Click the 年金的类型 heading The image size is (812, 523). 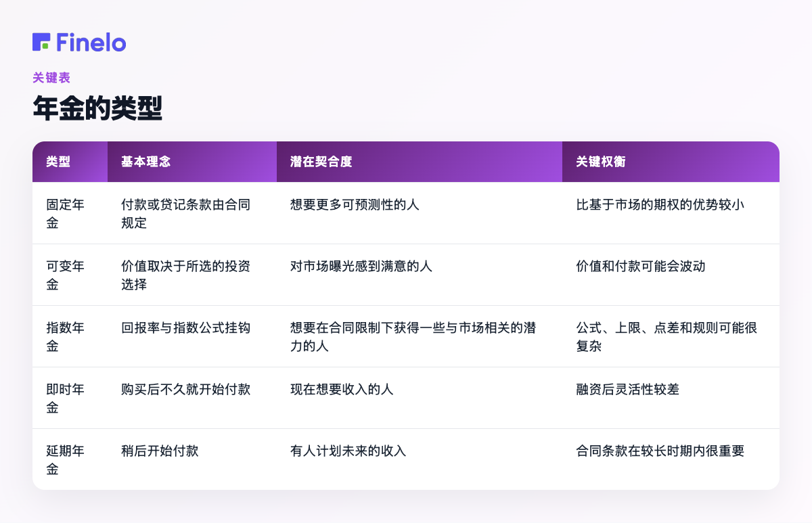coord(97,108)
